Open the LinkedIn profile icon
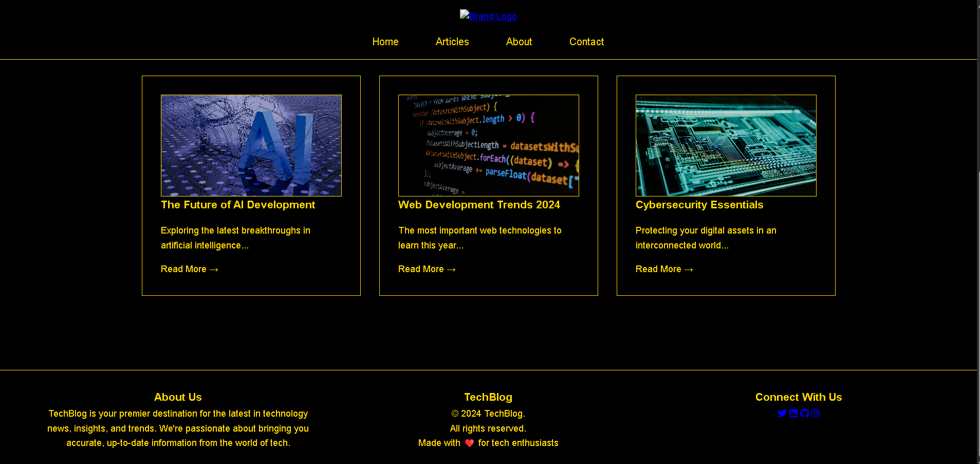Image resolution: width=980 pixels, height=464 pixels. coord(793,413)
